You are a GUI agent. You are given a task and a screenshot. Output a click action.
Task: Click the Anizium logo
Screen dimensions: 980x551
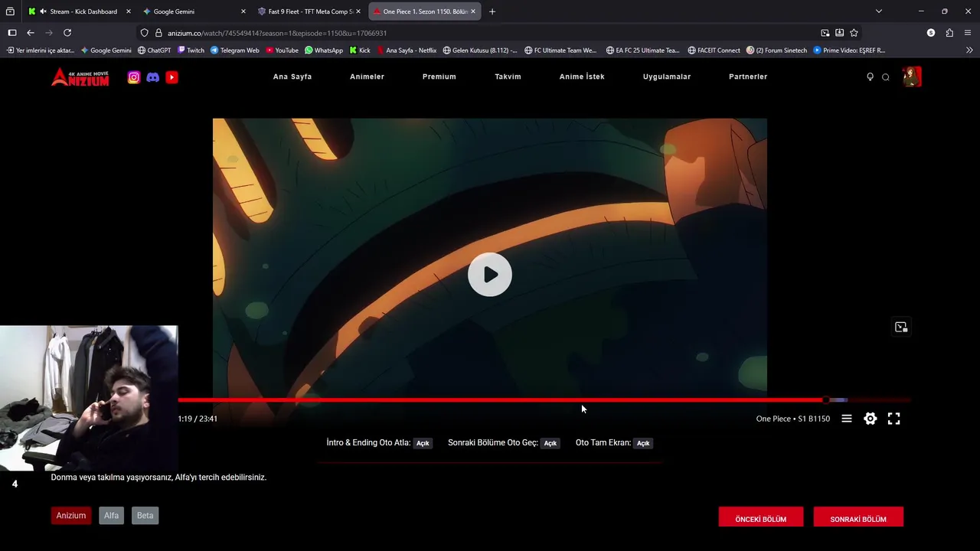tap(80, 77)
